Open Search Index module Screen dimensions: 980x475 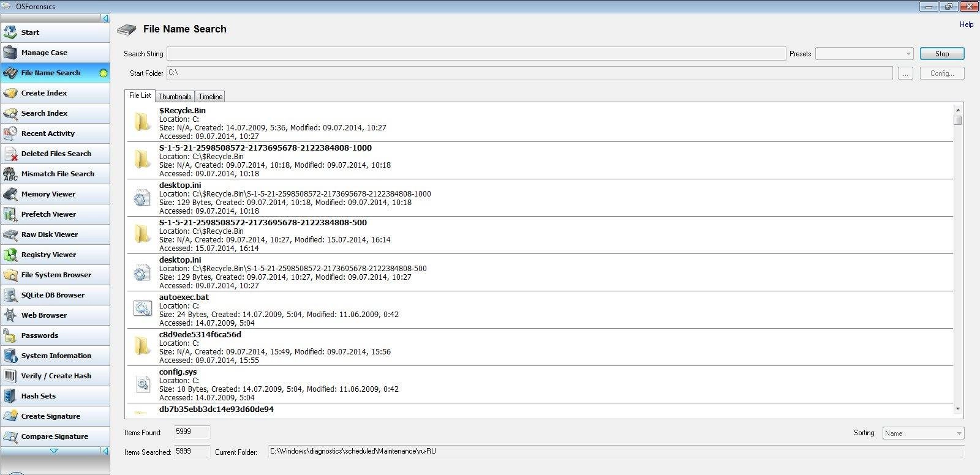point(55,113)
